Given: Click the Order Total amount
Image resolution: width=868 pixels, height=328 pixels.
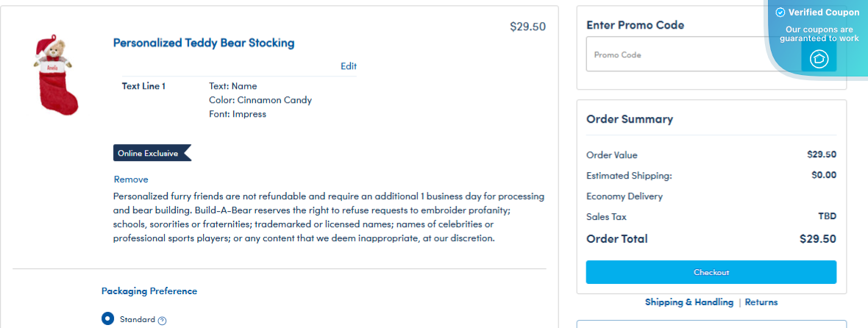Looking at the screenshot, I should [x=817, y=239].
